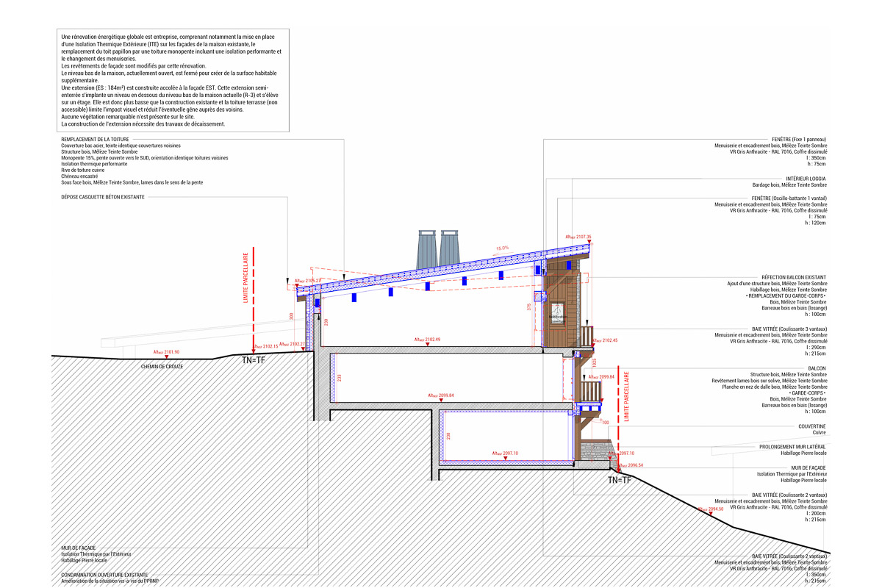The width and height of the screenshot is (882, 588).
Task: Click the red '375' height dimension
Action: [529, 306]
